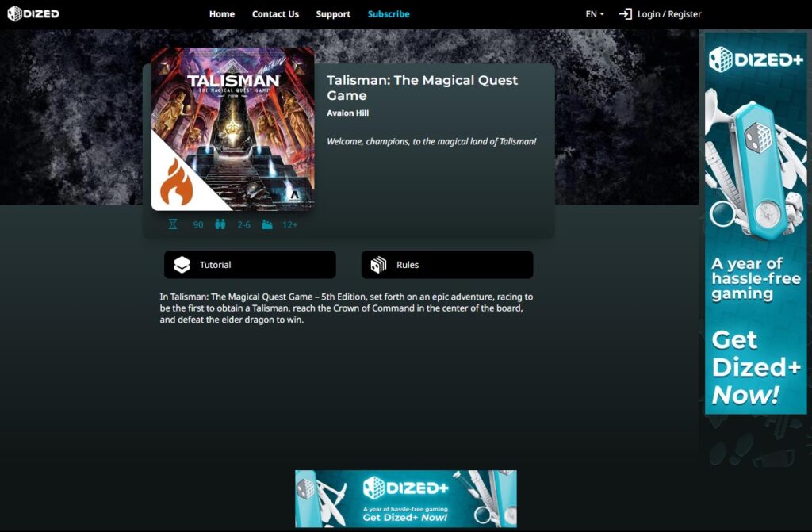Open the Home page

point(222,14)
